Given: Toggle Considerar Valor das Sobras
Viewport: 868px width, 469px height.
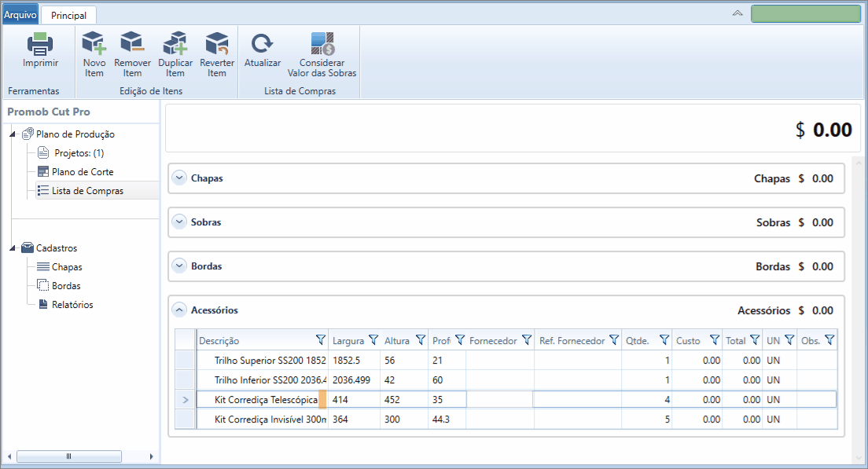Looking at the screenshot, I should tap(322, 54).
